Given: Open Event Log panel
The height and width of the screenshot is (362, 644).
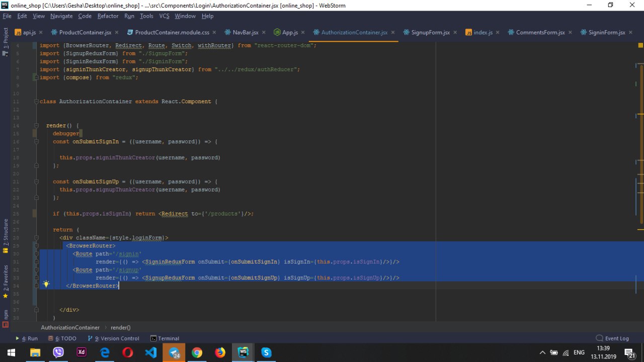Looking at the screenshot, I should (612, 338).
